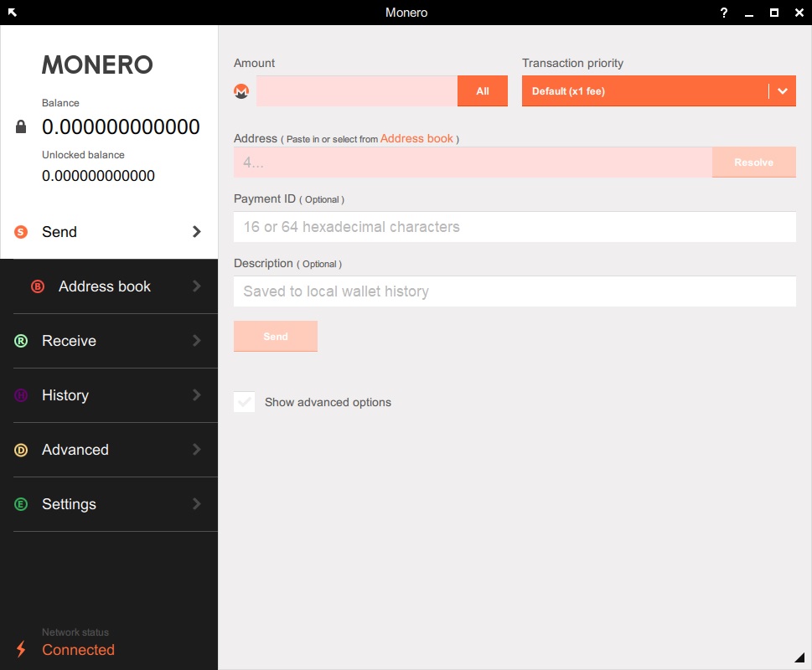Screen dimensions: 812x670
Task: Click the Monero coin logo beside the Amount field
Action: click(x=241, y=91)
